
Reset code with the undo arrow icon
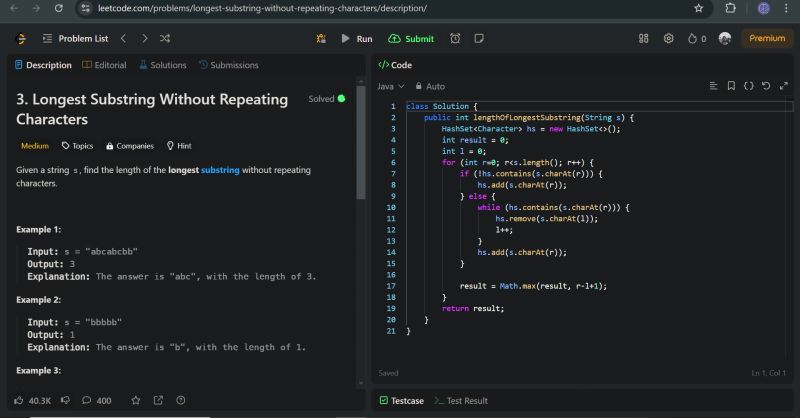[766, 86]
